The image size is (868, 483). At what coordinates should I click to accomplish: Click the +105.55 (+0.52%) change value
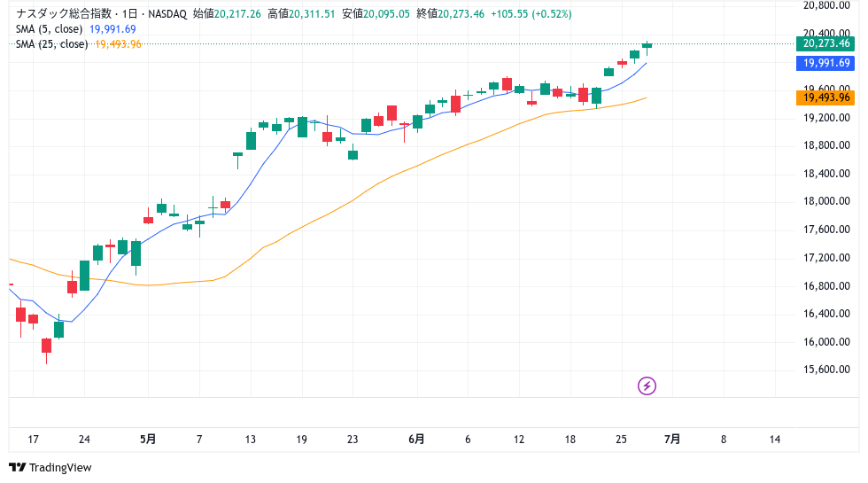[x=531, y=14]
